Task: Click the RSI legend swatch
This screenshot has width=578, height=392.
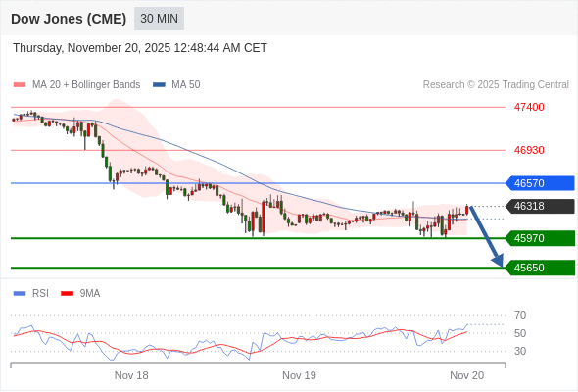Action: click(20, 294)
